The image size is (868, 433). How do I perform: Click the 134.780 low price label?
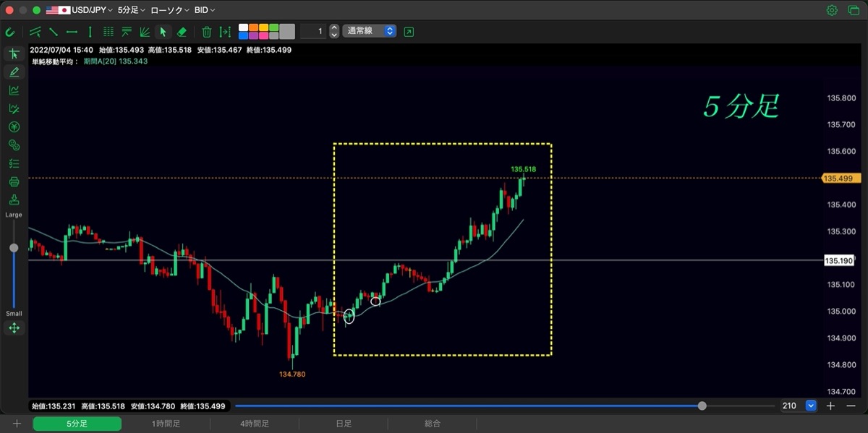tap(293, 374)
